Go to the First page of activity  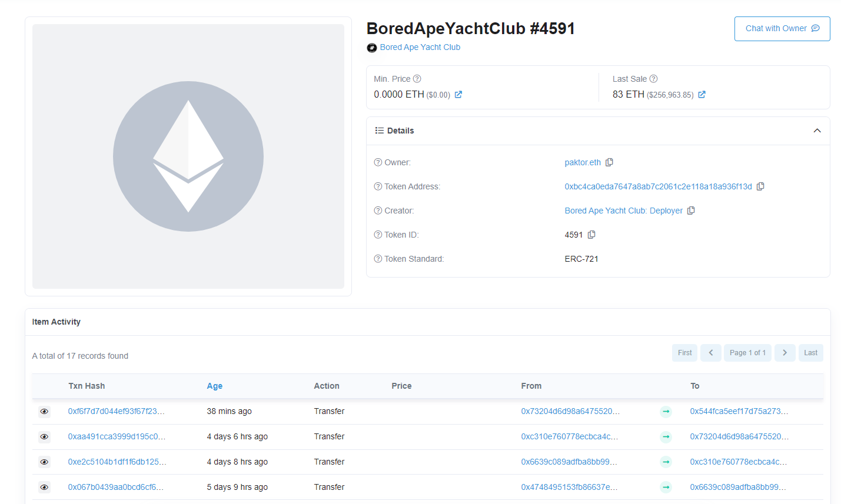(684, 353)
